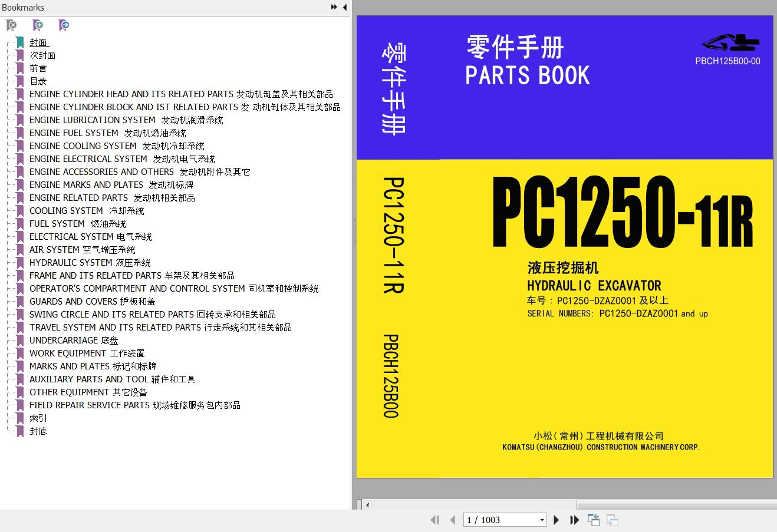
Task: Jump to ENGINE LUBRICATION SYSTEM bookmark
Action: [126, 120]
